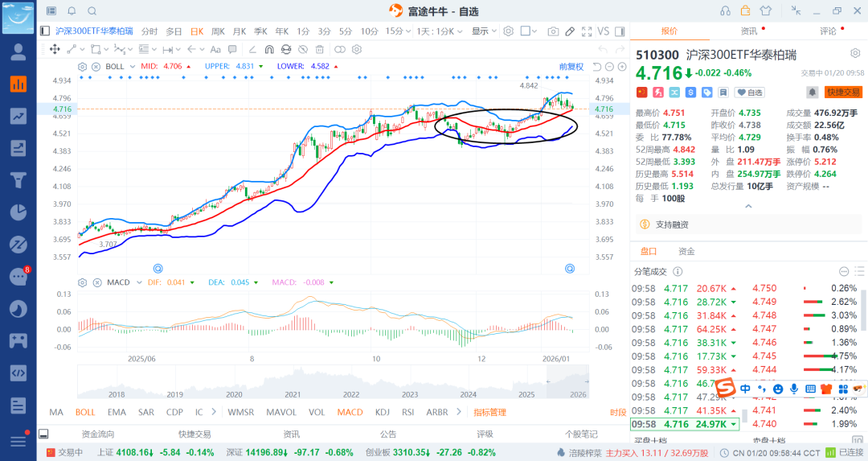Toggle hide all drawings eye icon
868x461 pixels.
click(303, 49)
